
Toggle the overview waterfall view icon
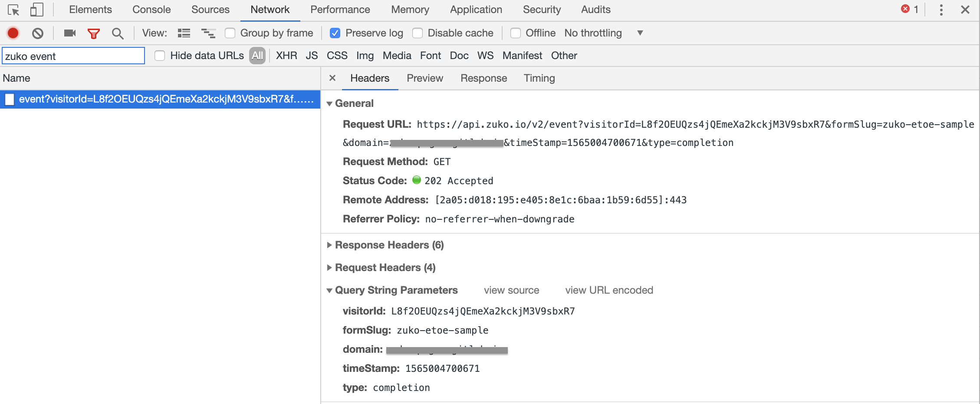coord(208,33)
